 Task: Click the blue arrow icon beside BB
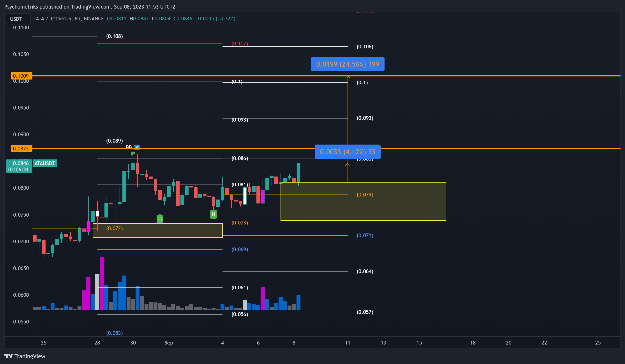pyautogui.click(x=137, y=147)
